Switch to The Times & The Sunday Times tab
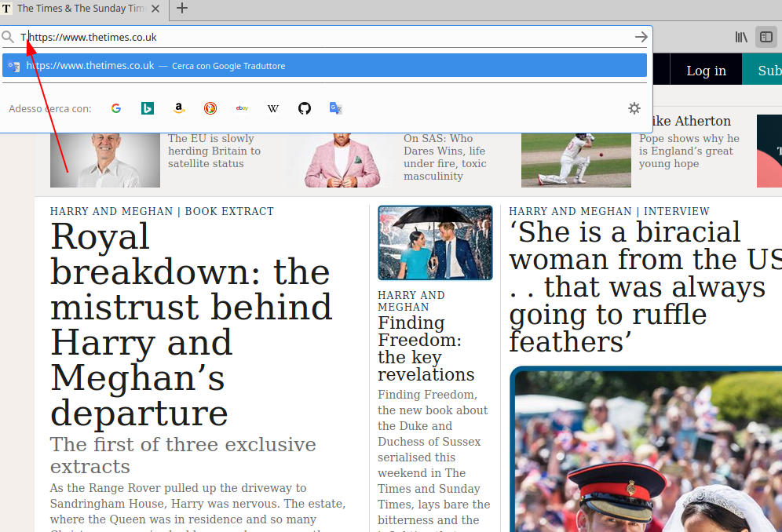The width and height of the screenshot is (782, 532). (81, 9)
